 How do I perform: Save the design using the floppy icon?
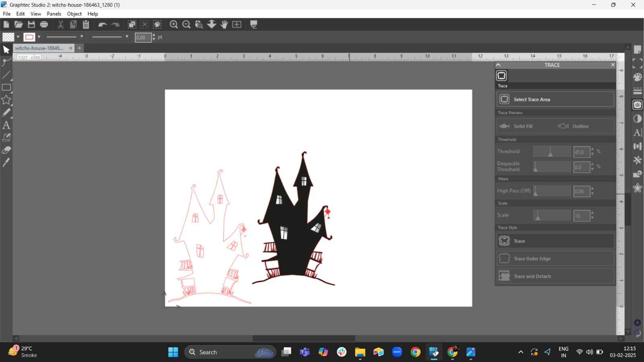click(x=31, y=25)
